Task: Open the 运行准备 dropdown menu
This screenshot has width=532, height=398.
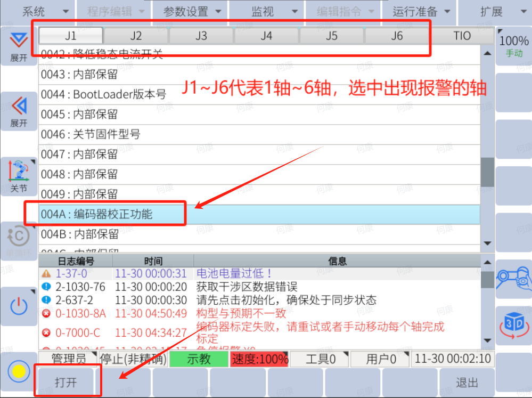Action: (x=420, y=12)
